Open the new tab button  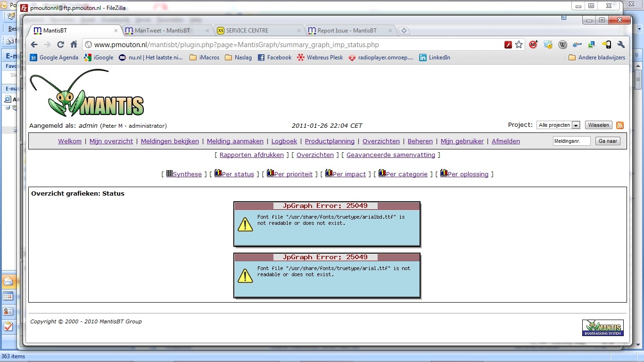point(404,31)
